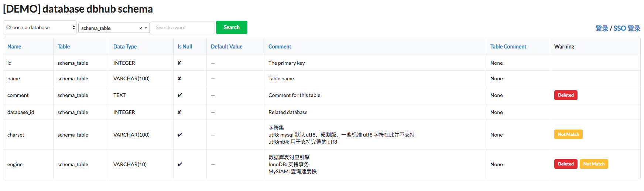The width and height of the screenshot is (644, 191).
Task: Click the Deleted badge in the engine row
Action: click(x=565, y=164)
